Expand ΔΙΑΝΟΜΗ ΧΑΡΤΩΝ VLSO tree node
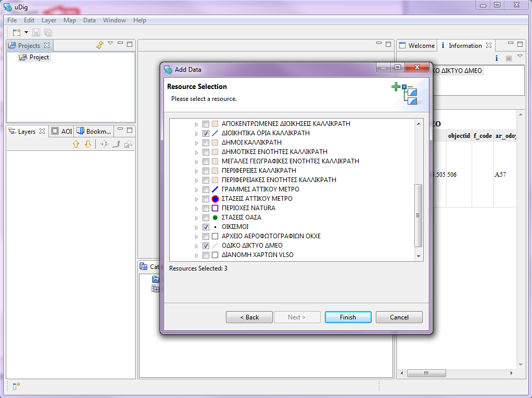Viewport: 532px width, 398px height. click(196, 255)
